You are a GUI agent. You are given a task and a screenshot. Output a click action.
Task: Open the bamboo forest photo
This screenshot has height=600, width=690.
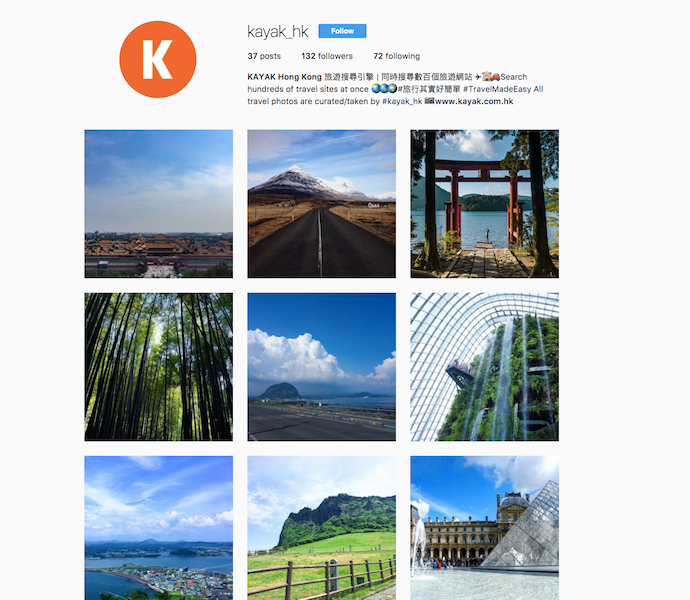pyautogui.click(x=158, y=367)
